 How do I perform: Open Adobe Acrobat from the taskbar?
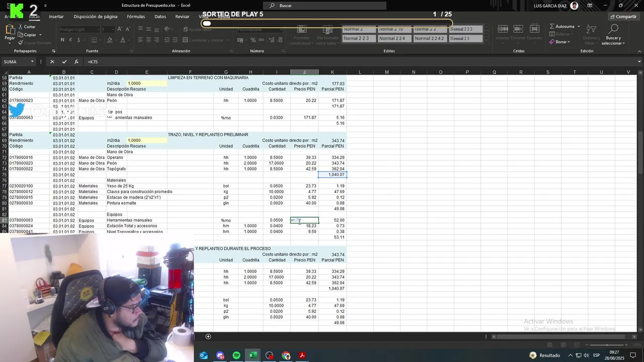[x=302, y=355]
